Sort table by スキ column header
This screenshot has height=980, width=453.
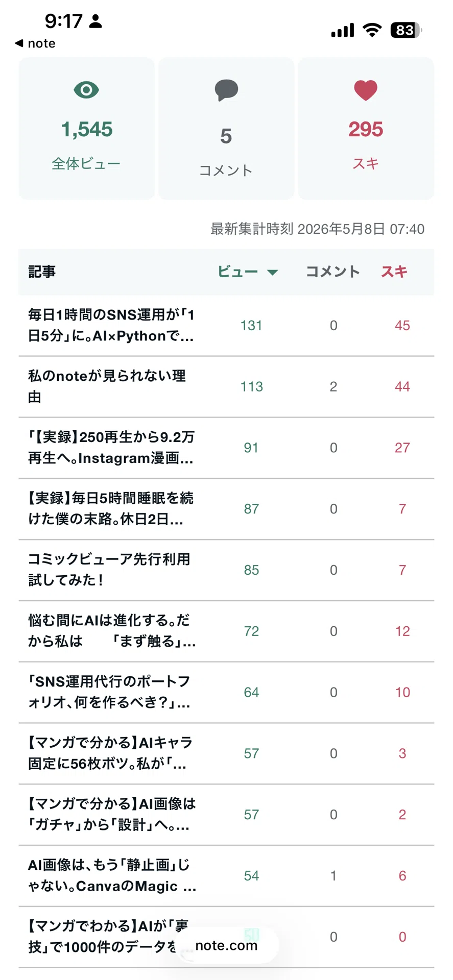394,272
